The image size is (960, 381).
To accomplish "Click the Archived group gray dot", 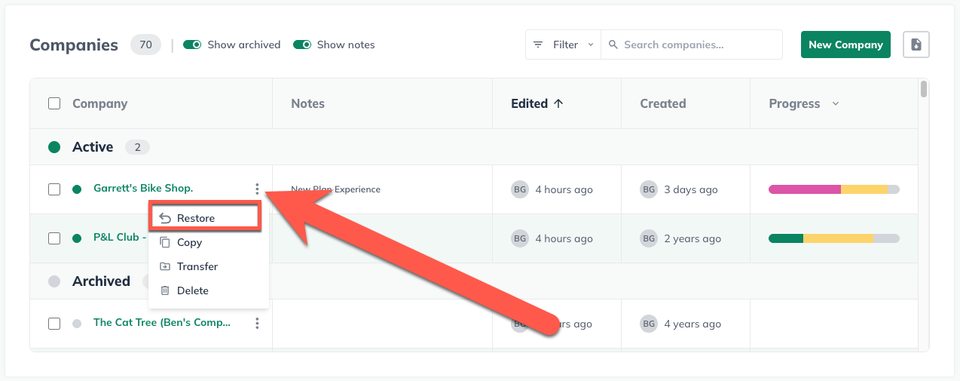I will [x=54, y=281].
